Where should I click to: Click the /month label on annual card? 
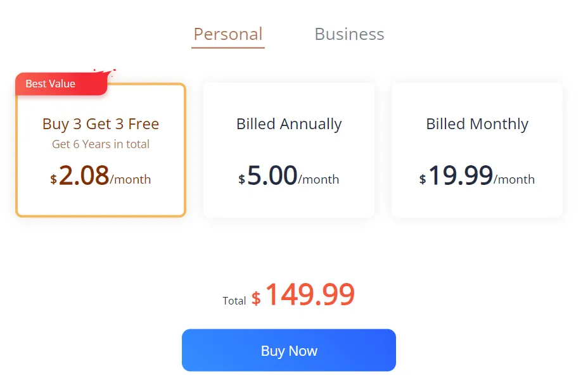320,180
